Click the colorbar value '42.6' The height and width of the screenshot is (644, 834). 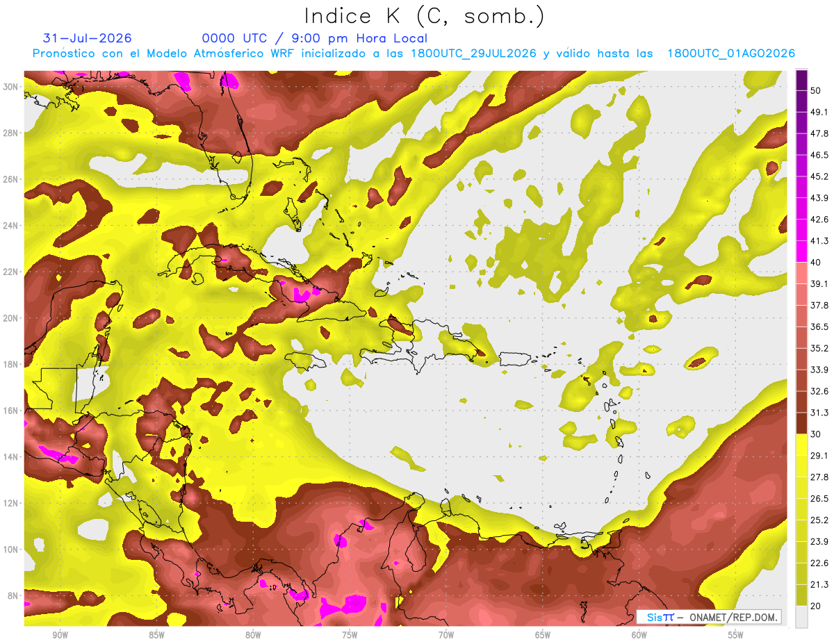click(x=820, y=220)
